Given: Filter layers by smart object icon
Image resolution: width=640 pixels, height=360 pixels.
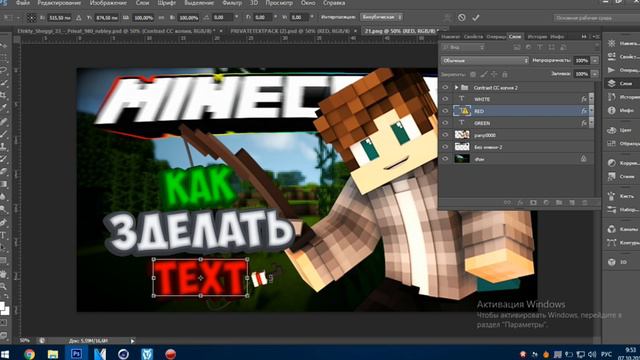Looking at the screenshot, I should [563, 47].
